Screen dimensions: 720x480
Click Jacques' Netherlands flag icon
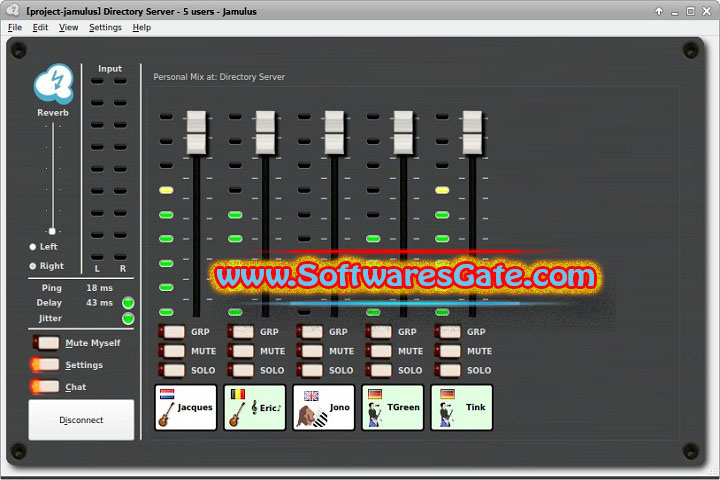167,394
